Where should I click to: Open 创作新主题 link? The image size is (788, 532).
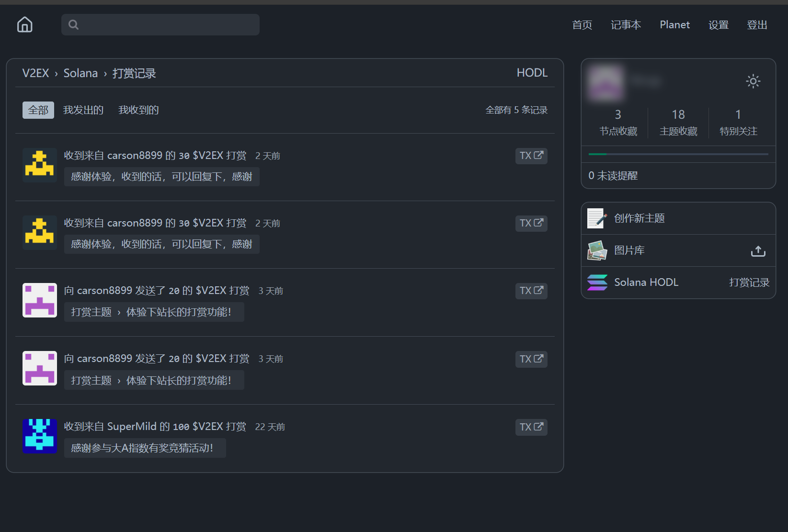click(x=640, y=218)
